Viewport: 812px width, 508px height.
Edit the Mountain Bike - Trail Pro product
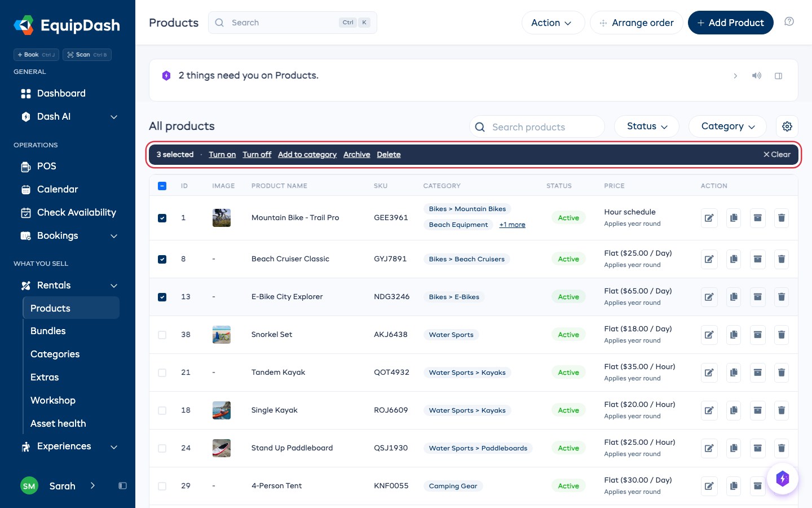[x=709, y=218]
